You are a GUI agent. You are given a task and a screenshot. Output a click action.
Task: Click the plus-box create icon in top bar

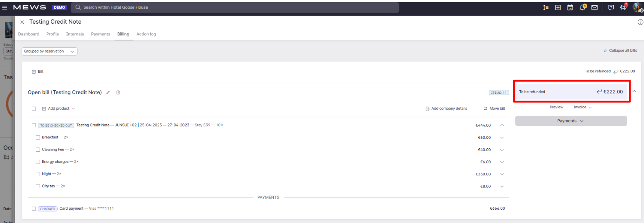coord(558,7)
